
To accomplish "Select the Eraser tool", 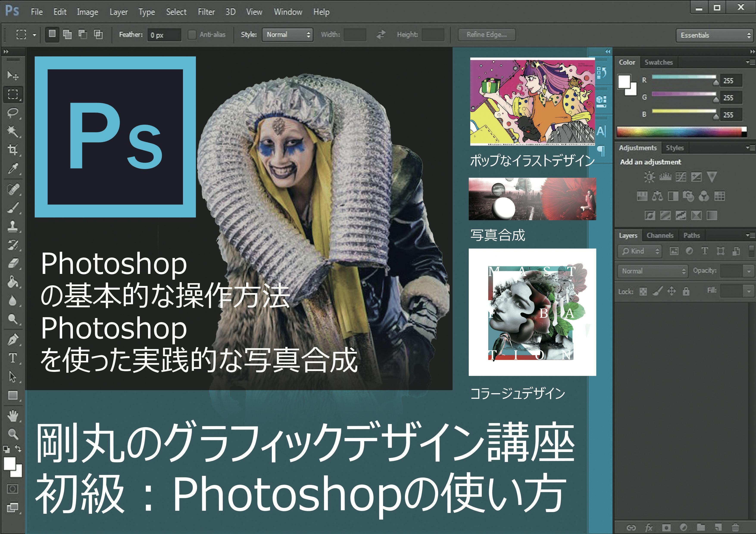I will point(13,263).
